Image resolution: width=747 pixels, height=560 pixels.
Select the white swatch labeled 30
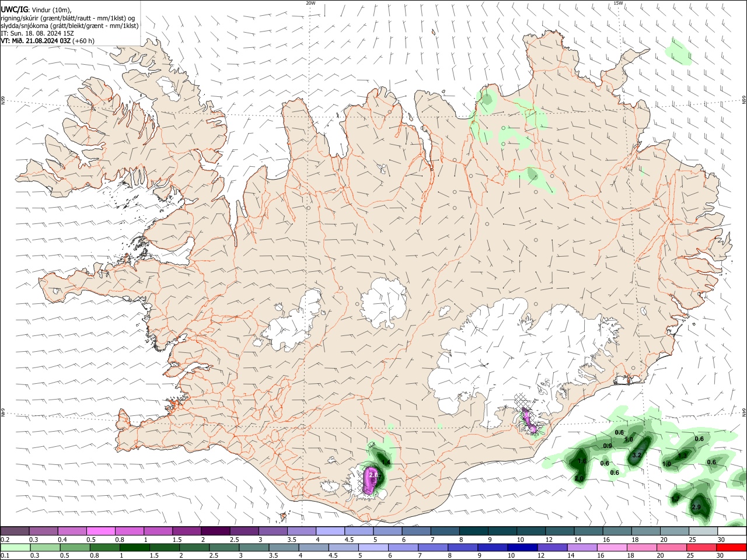tap(732, 531)
